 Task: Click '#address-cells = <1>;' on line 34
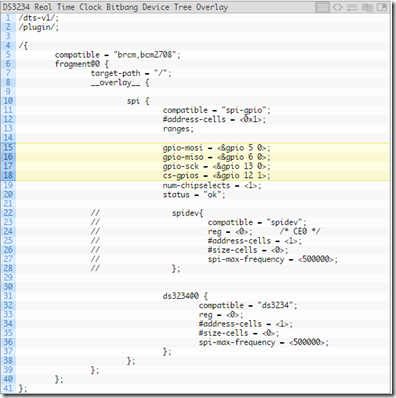pos(246,324)
